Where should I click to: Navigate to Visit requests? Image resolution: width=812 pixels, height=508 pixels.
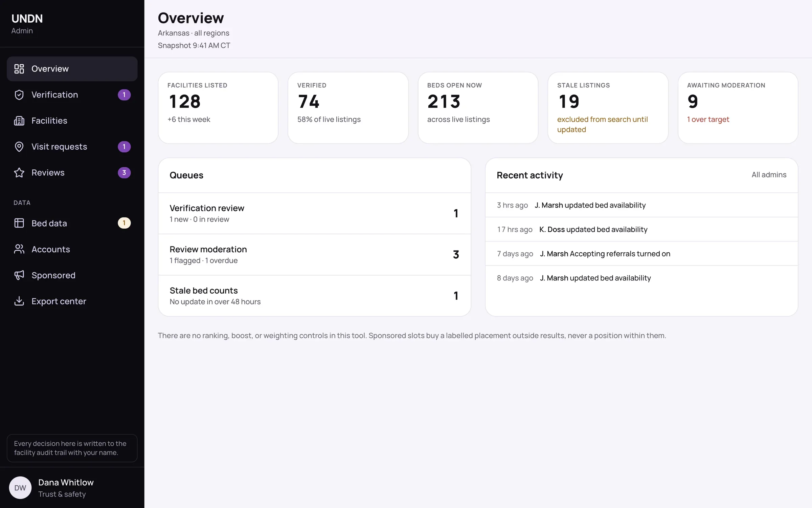coord(72,147)
